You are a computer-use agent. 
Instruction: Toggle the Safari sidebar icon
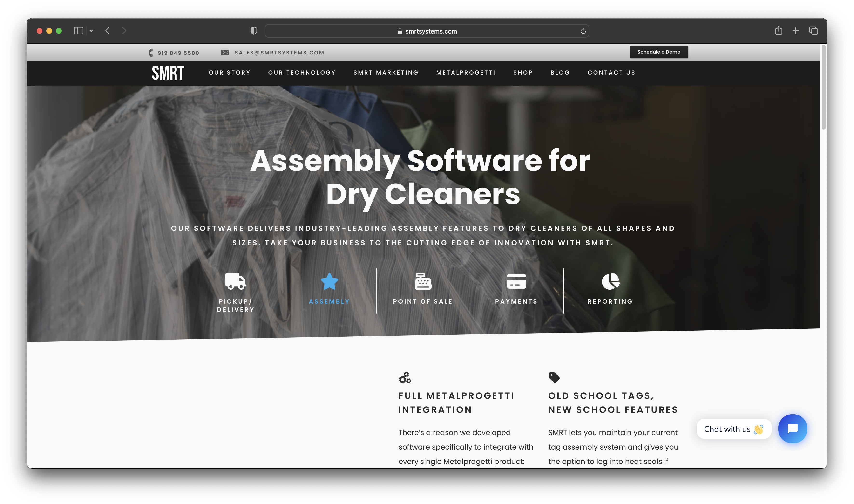coord(78,31)
